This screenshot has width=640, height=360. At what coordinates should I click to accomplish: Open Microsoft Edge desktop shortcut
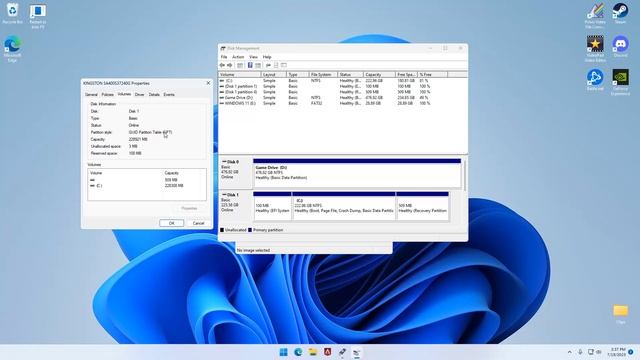tap(13, 49)
